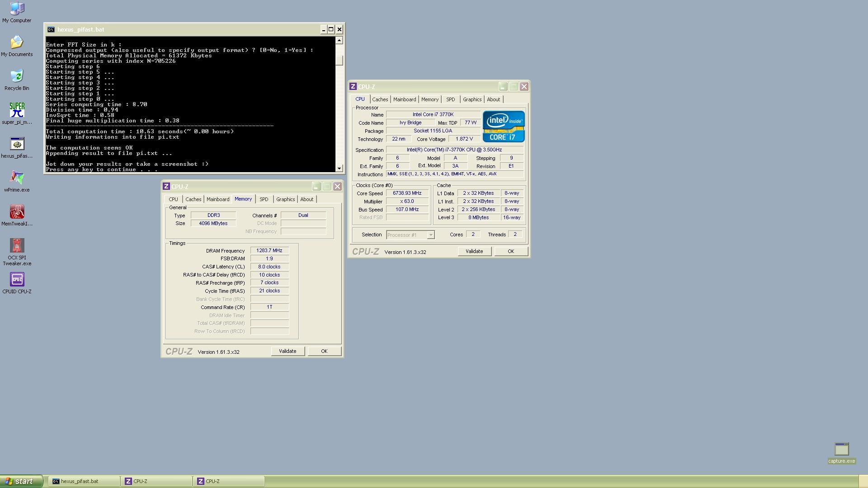Screen dimensions: 868x488
Task: Click the tRCD 10 clocks value
Action: pos(269,275)
